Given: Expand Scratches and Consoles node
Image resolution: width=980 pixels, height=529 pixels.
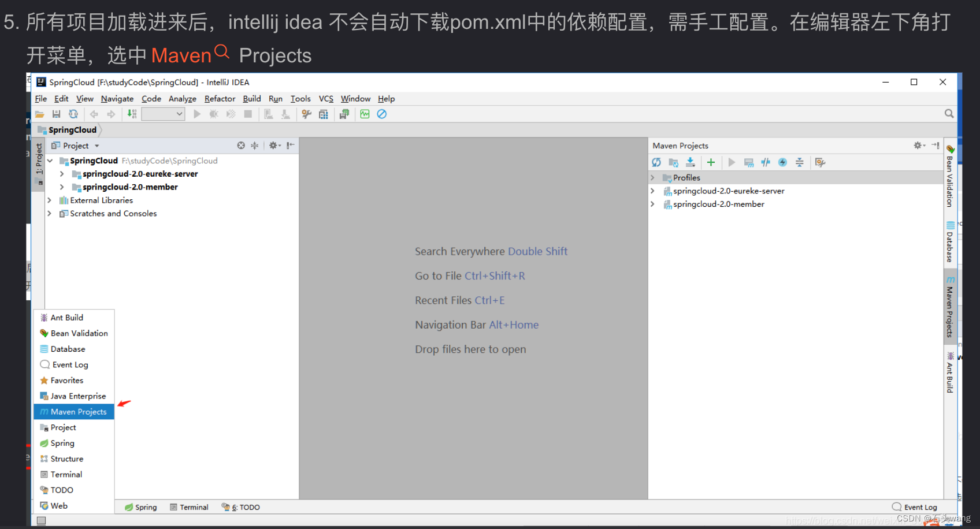Looking at the screenshot, I should [50, 214].
